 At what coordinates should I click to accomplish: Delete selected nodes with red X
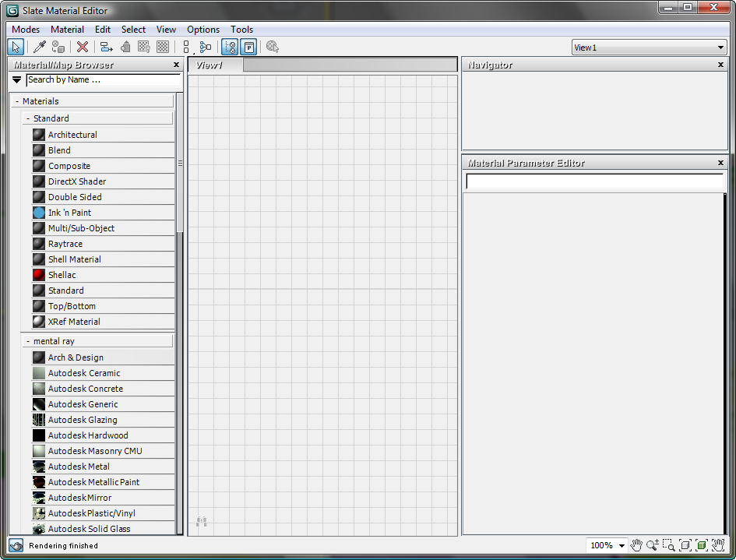tap(83, 47)
